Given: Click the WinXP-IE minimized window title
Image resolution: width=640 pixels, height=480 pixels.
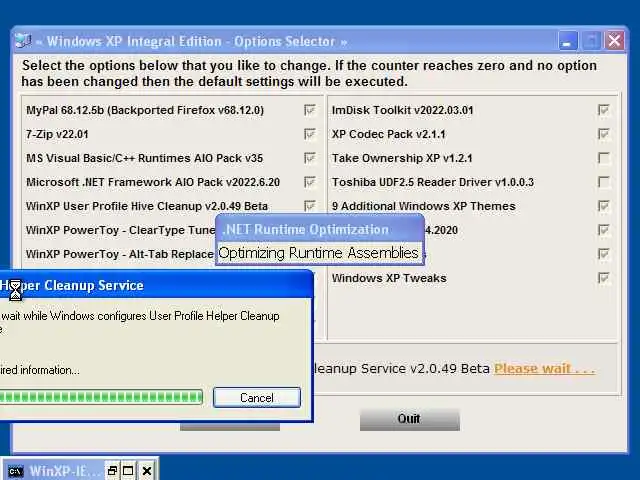Looking at the screenshot, I should click(x=64, y=471).
